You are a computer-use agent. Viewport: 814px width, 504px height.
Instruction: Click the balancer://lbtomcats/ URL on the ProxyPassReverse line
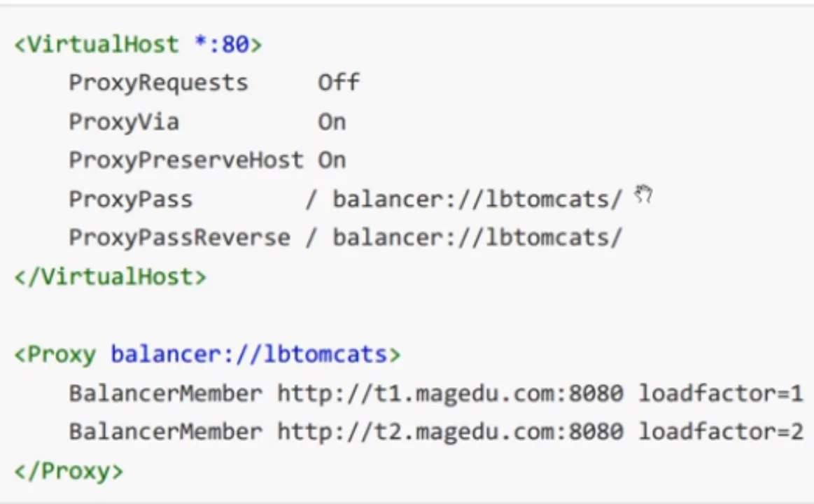coord(477,238)
